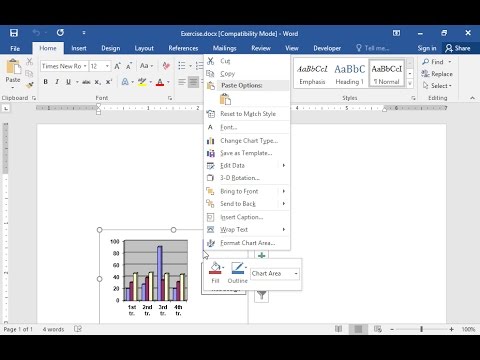
Task: Click the Chart Filters funnel button
Action: tap(262, 295)
